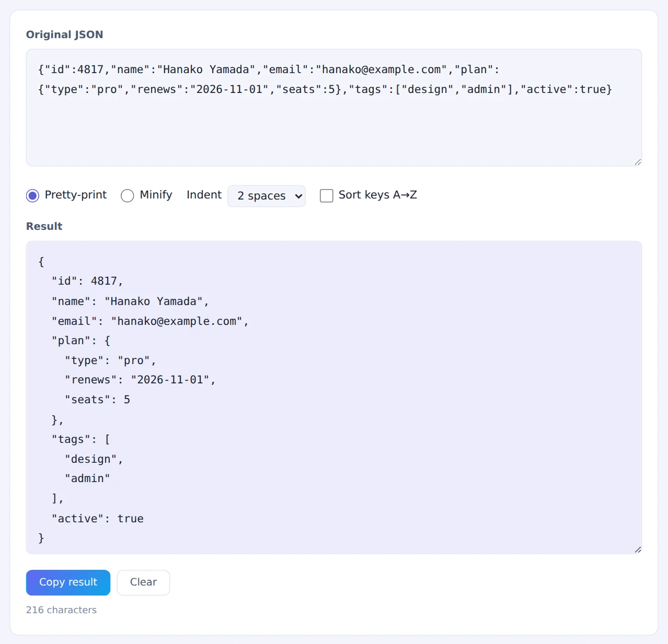Click the 'Pretty-print' label text
The height and width of the screenshot is (644, 668).
coord(76,195)
